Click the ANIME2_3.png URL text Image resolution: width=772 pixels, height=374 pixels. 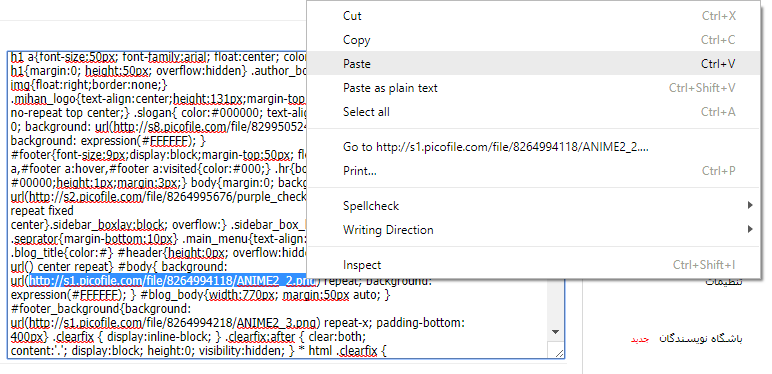pos(172,323)
